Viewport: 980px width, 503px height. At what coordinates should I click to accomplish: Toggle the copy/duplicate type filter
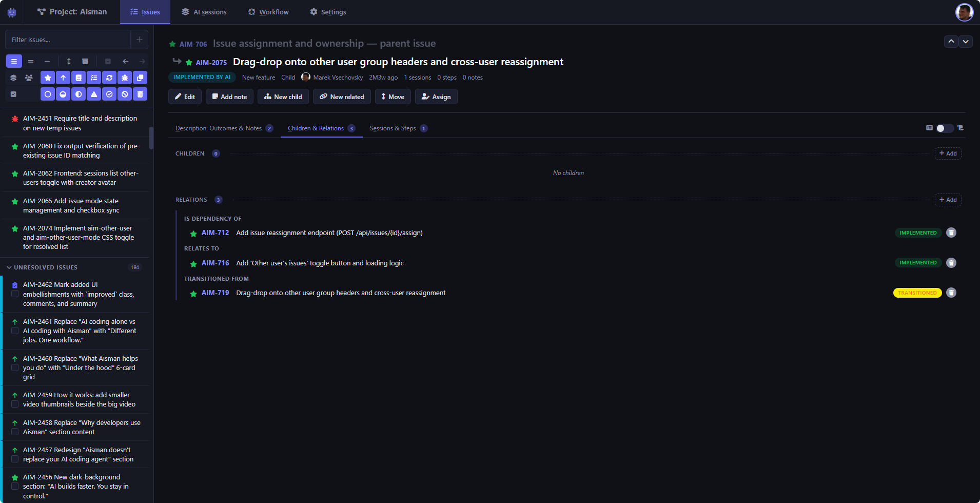pos(140,78)
